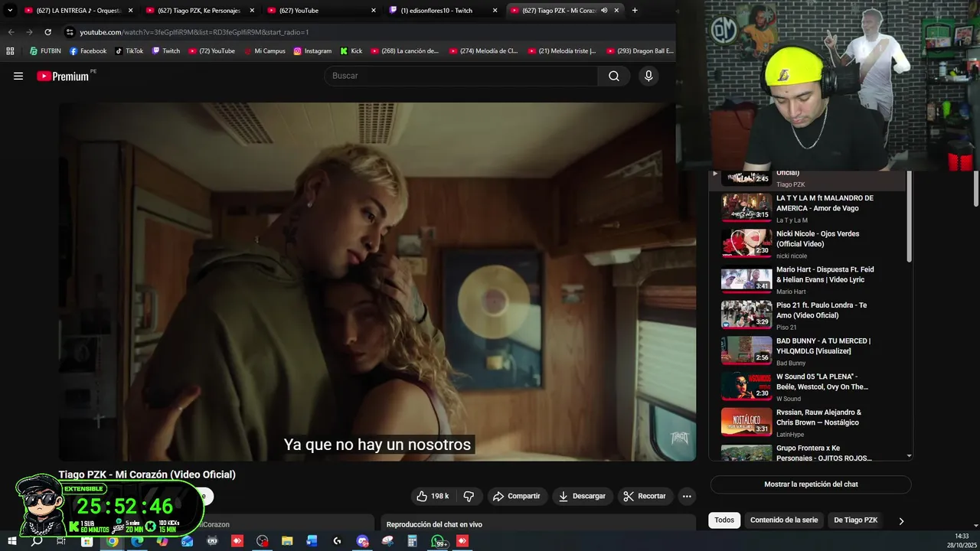Open the TikTok bookmark
The height and width of the screenshot is (551, 980).
pyautogui.click(x=129, y=51)
